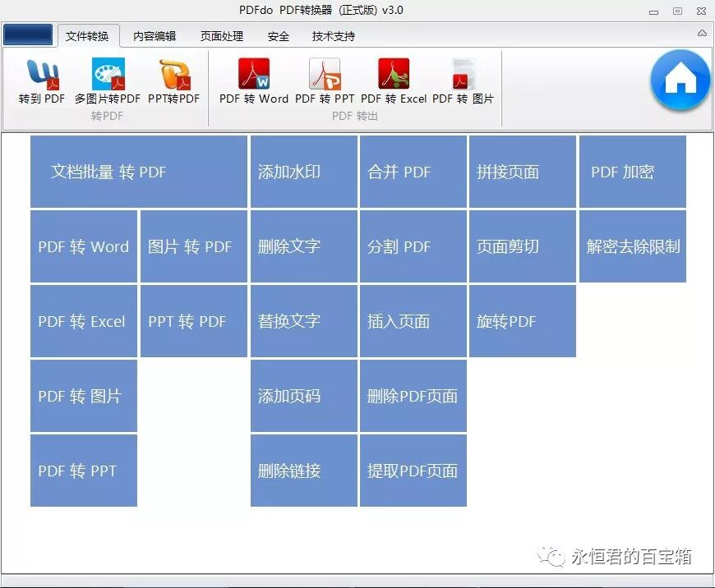Choose the 分割 PDF tile

413,246
